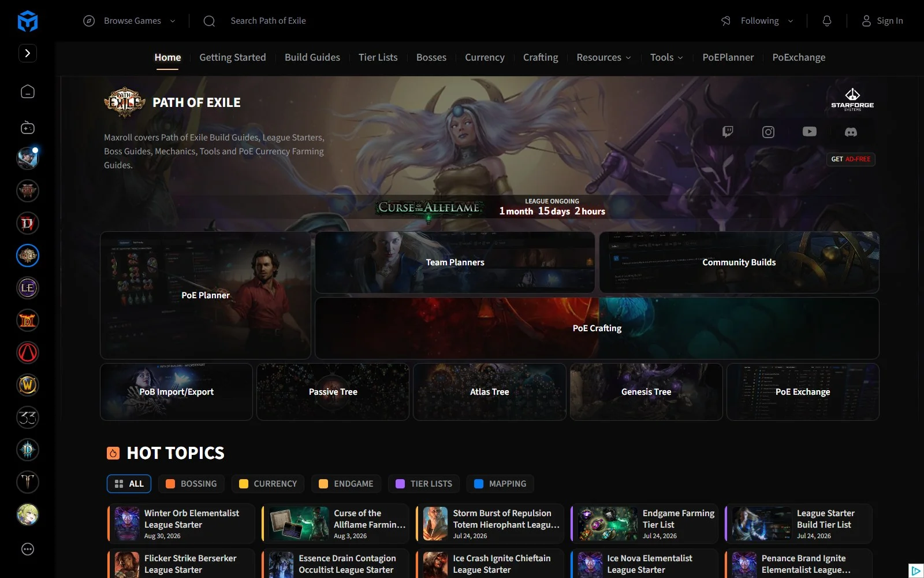Image resolution: width=924 pixels, height=578 pixels.
Task: Go to PoExchange in the nav bar
Action: [799, 57]
